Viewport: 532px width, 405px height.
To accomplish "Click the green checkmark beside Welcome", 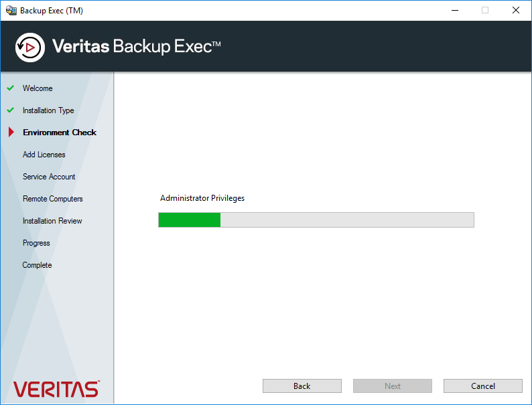I will click(x=11, y=88).
